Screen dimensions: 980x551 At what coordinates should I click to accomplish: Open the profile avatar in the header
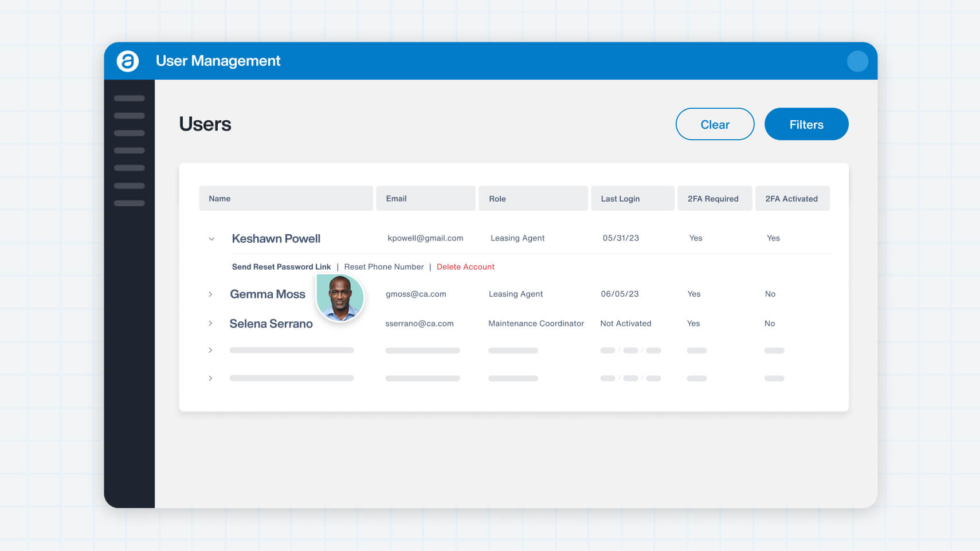[x=857, y=61]
